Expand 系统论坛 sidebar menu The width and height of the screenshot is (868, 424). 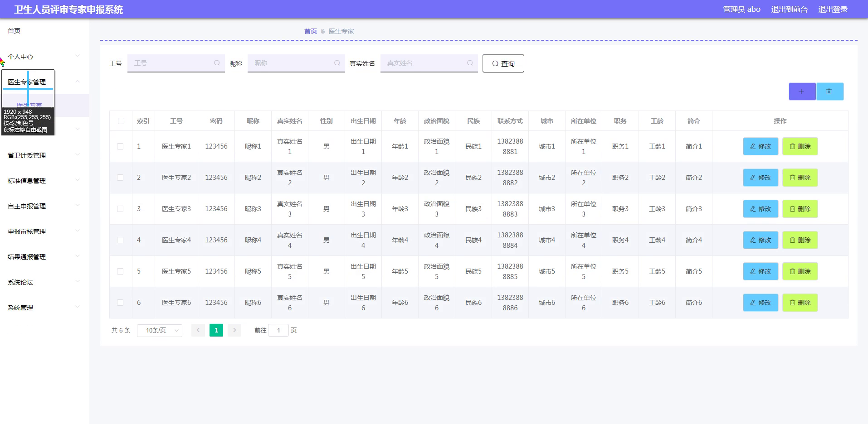click(44, 282)
